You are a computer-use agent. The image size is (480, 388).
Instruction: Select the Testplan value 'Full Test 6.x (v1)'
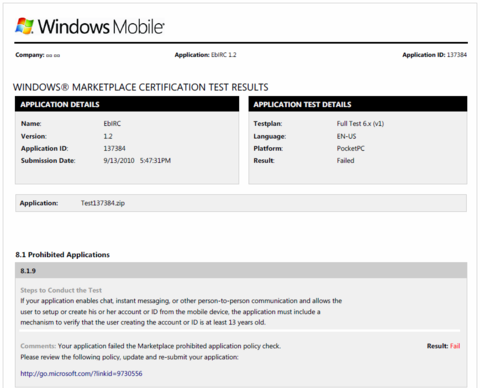click(360, 124)
